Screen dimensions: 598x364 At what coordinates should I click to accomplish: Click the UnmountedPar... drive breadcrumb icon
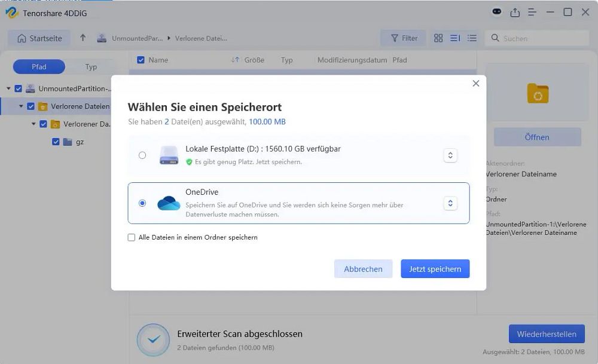pos(102,38)
